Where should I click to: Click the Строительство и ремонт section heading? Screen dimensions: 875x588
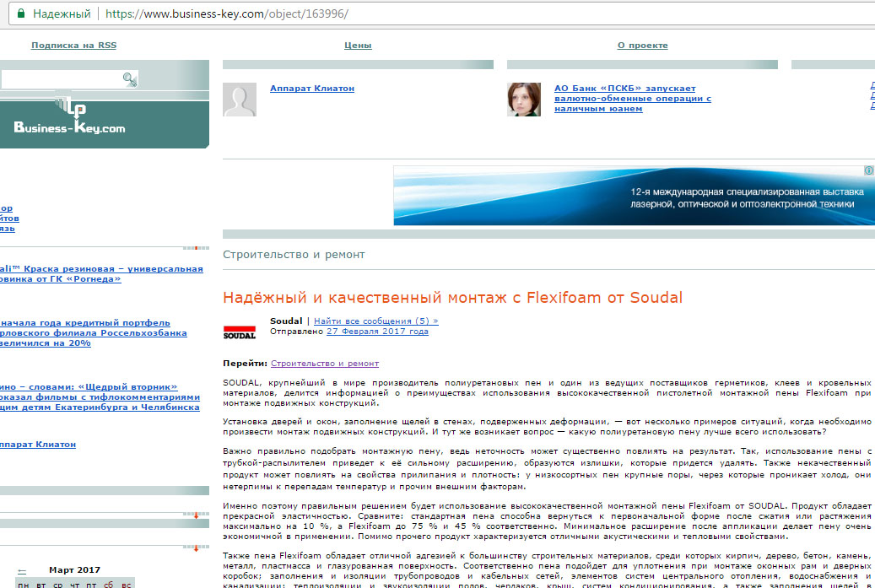click(294, 255)
